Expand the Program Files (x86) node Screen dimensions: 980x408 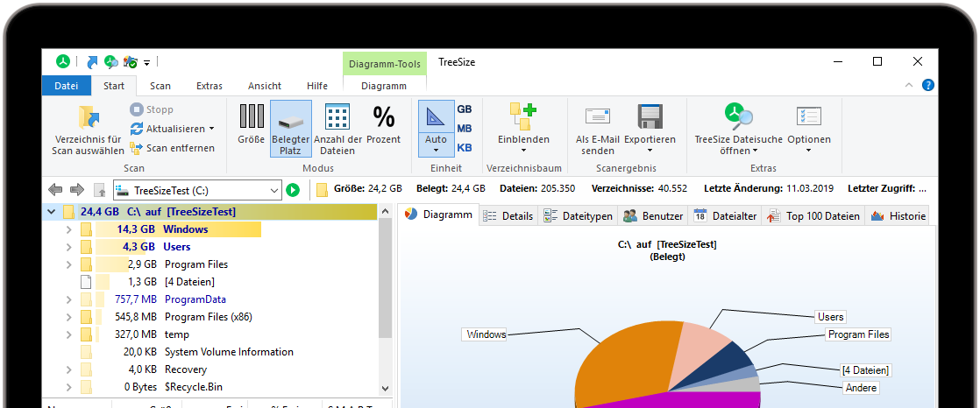(x=68, y=317)
